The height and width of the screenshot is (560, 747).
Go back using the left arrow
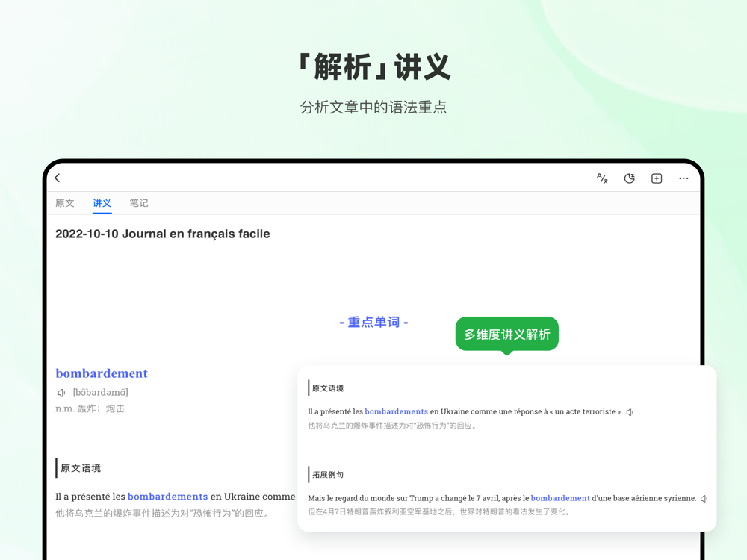tap(58, 178)
